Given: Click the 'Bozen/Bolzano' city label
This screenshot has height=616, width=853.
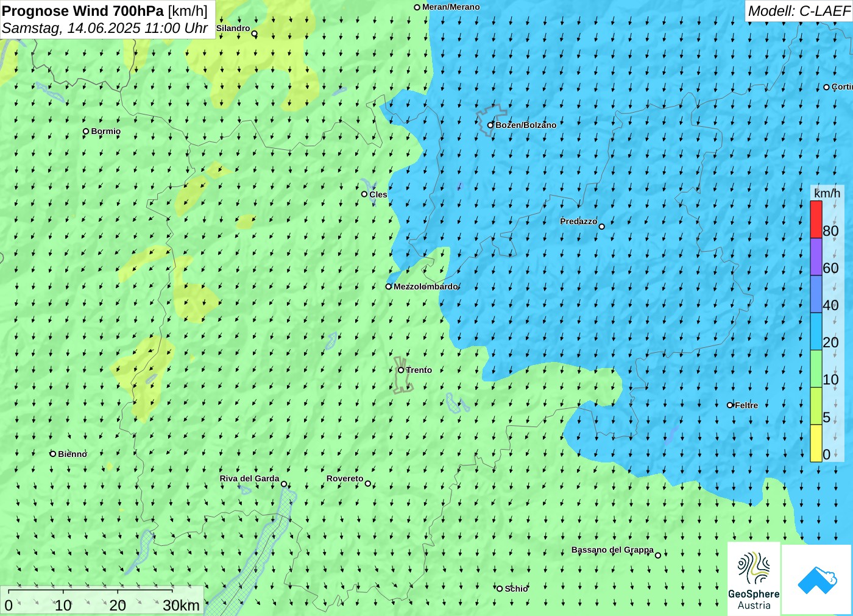Looking at the screenshot, I should [x=526, y=125].
